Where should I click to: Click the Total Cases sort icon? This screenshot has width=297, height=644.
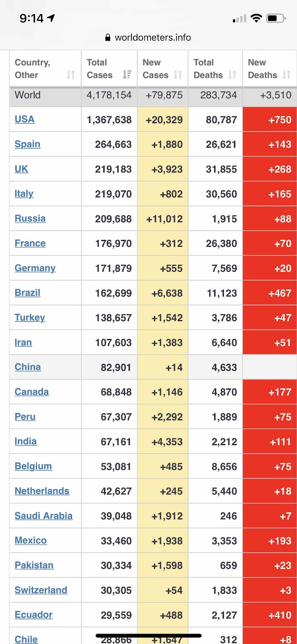127,74
